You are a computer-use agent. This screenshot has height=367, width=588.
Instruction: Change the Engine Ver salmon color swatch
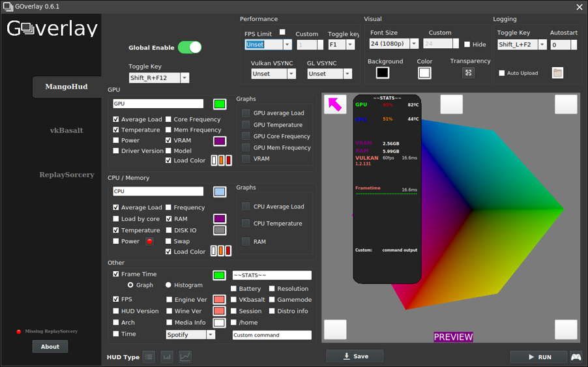coord(220,299)
